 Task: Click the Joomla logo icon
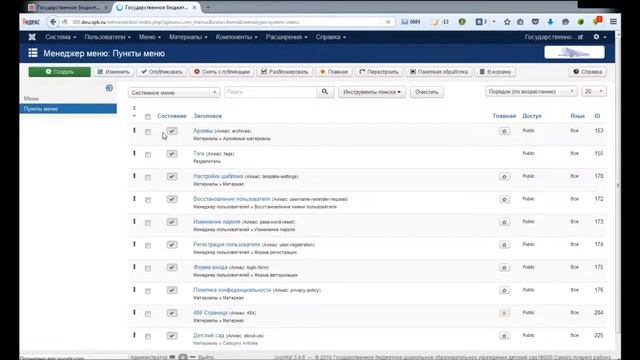(32, 37)
